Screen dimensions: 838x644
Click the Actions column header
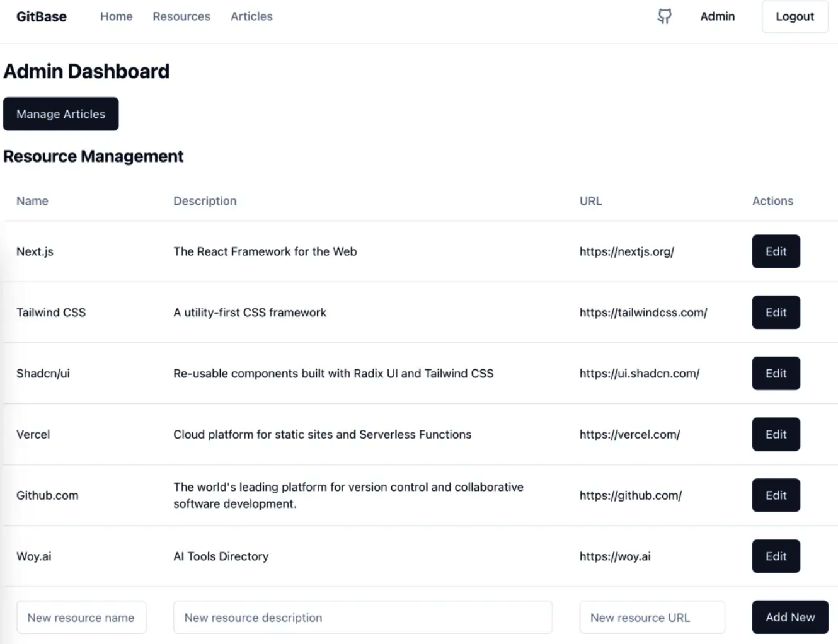(x=772, y=201)
